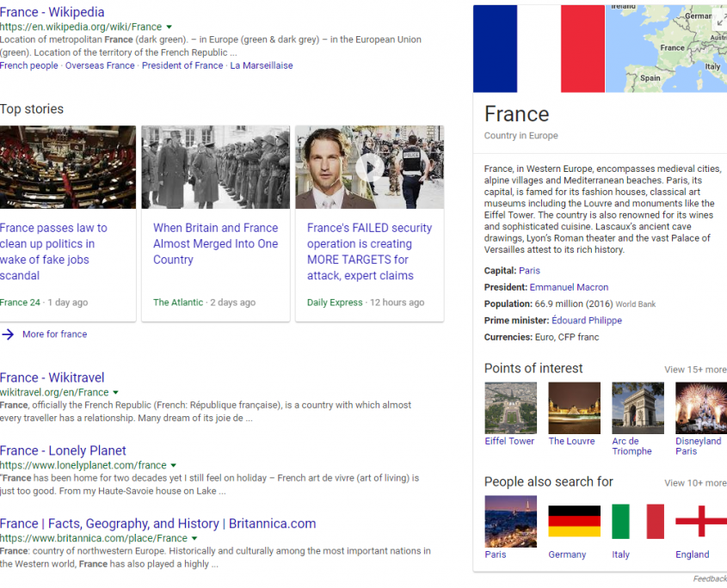The height and width of the screenshot is (588, 727).
Task: Click the French flag image
Action: [x=539, y=49]
